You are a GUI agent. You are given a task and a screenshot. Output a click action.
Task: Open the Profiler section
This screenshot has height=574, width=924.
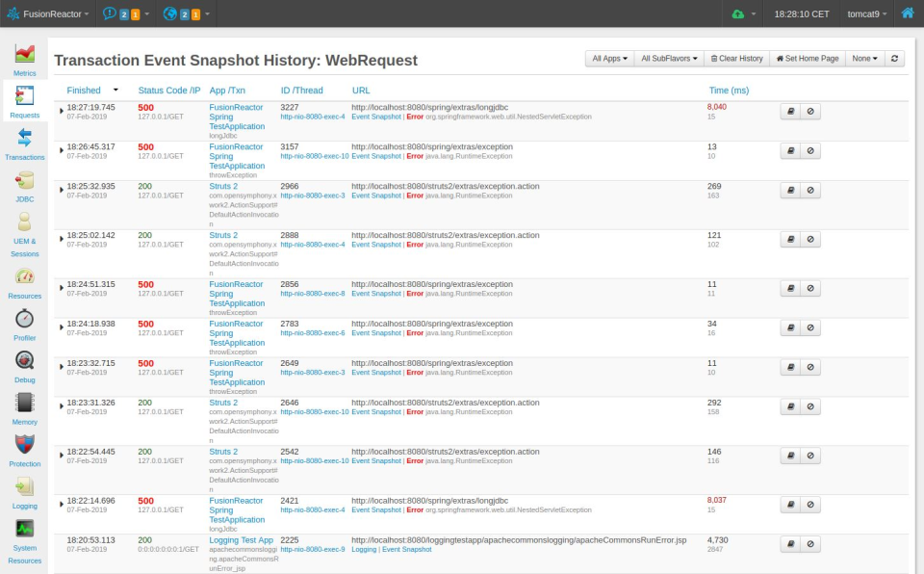[24, 327]
